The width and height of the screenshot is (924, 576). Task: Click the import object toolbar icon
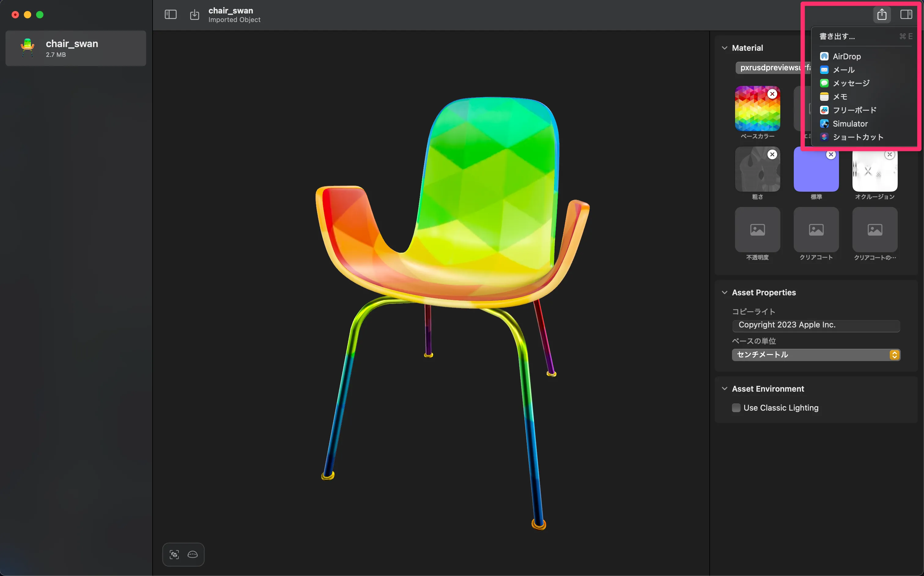194,14
